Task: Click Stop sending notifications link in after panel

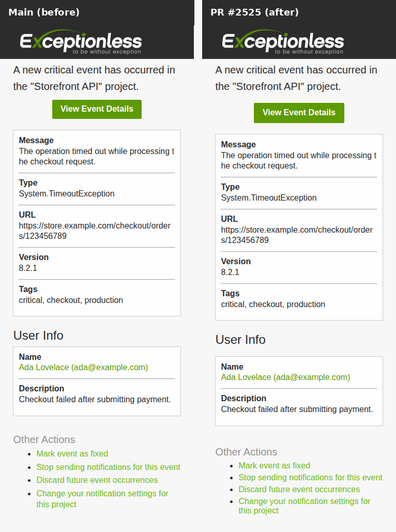Action: tap(310, 477)
